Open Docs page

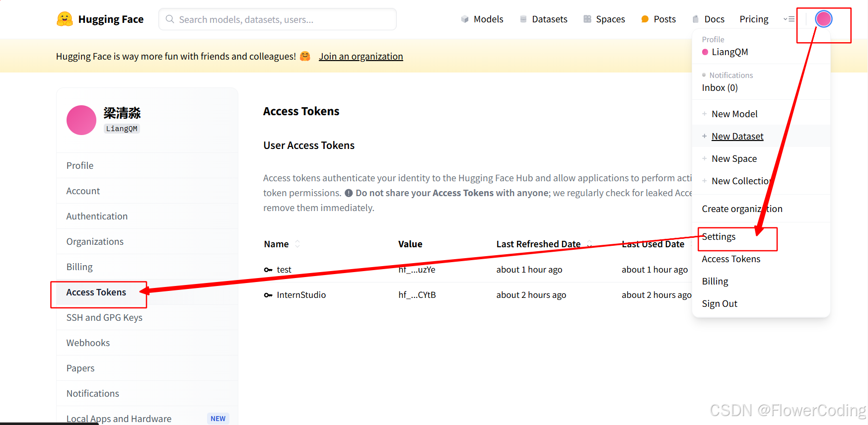708,19
